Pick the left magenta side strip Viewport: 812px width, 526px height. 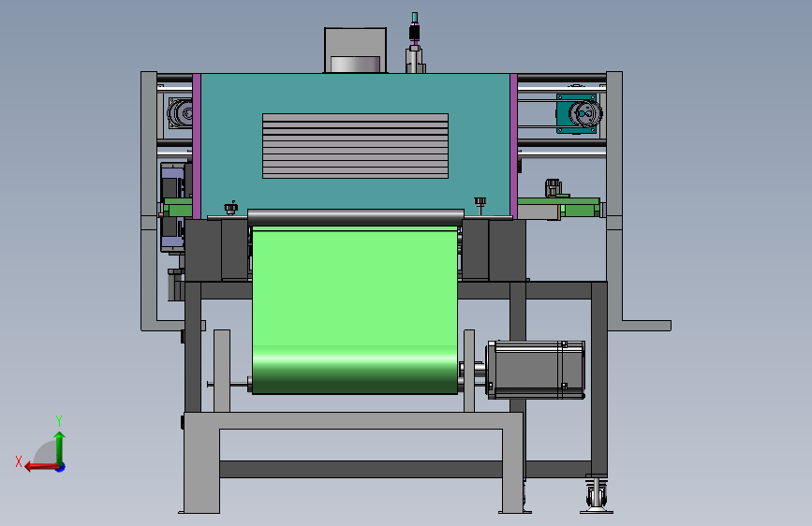[197, 146]
